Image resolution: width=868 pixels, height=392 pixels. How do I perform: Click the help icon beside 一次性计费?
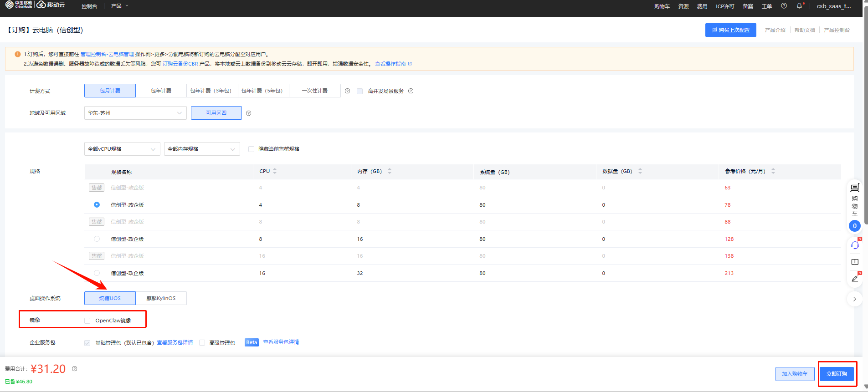pos(347,91)
